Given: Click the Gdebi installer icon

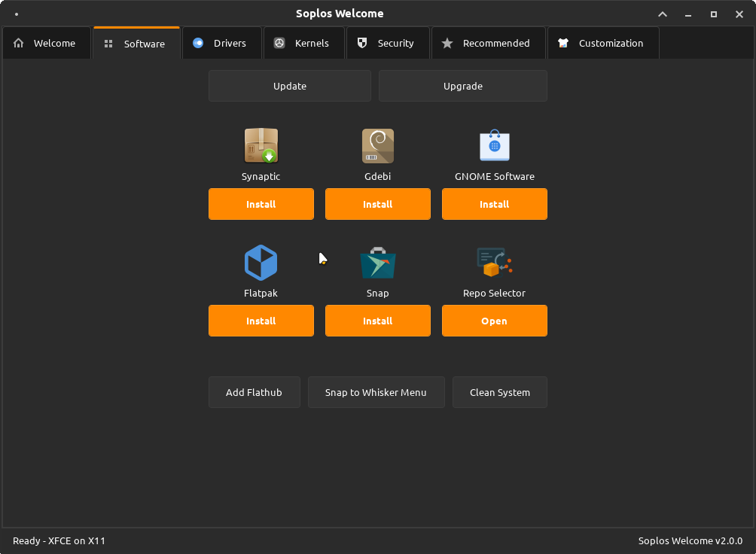Looking at the screenshot, I should [377, 145].
